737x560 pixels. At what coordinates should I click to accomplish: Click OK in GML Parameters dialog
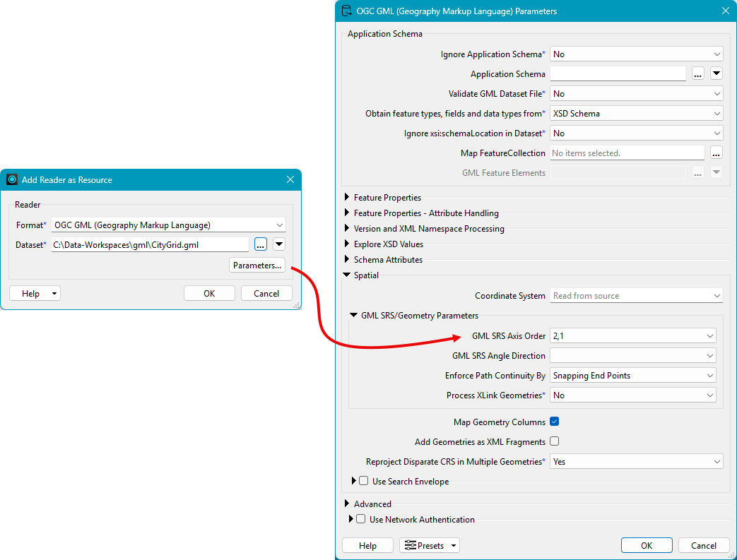(646, 545)
